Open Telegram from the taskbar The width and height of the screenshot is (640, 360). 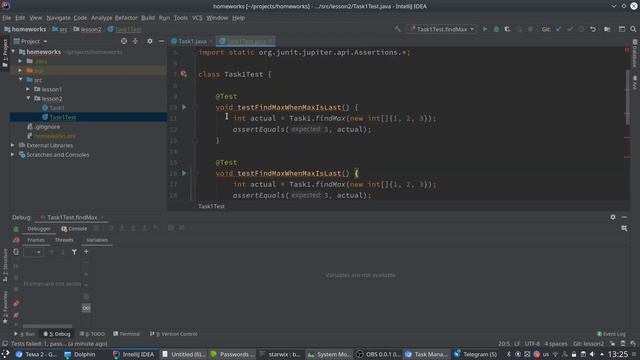point(476,354)
